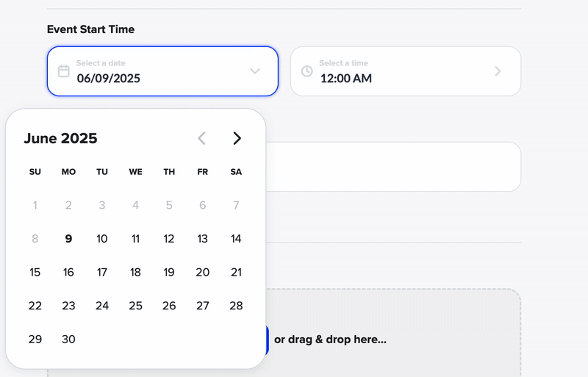
Task: Select June 10 in calendar
Action: click(102, 239)
